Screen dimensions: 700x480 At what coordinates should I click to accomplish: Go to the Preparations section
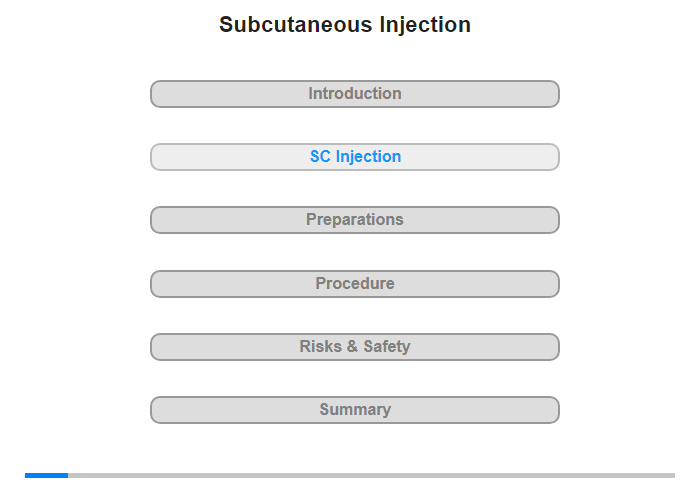click(x=355, y=220)
